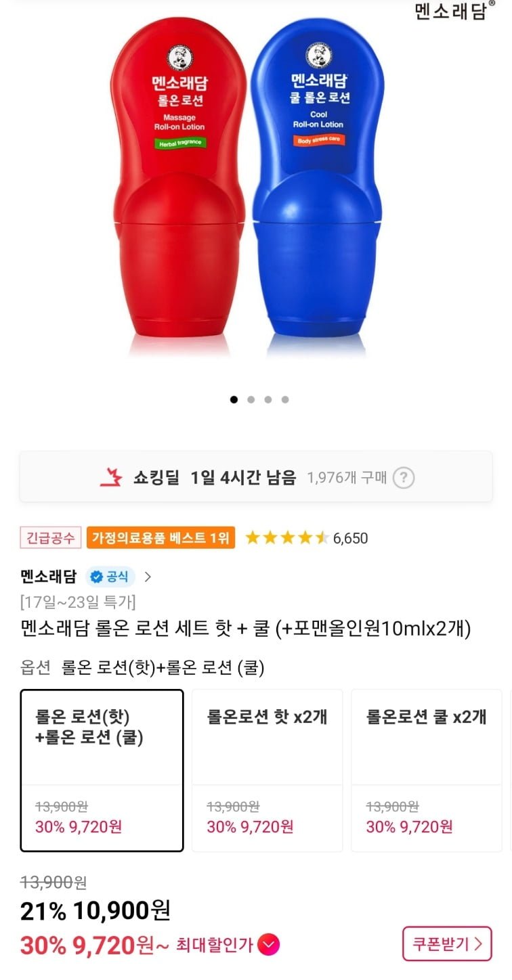This screenshot has width=512, height=980.
Task: Select the 롤온로션 핫 x2개 option
Action: tap(267, 770)
